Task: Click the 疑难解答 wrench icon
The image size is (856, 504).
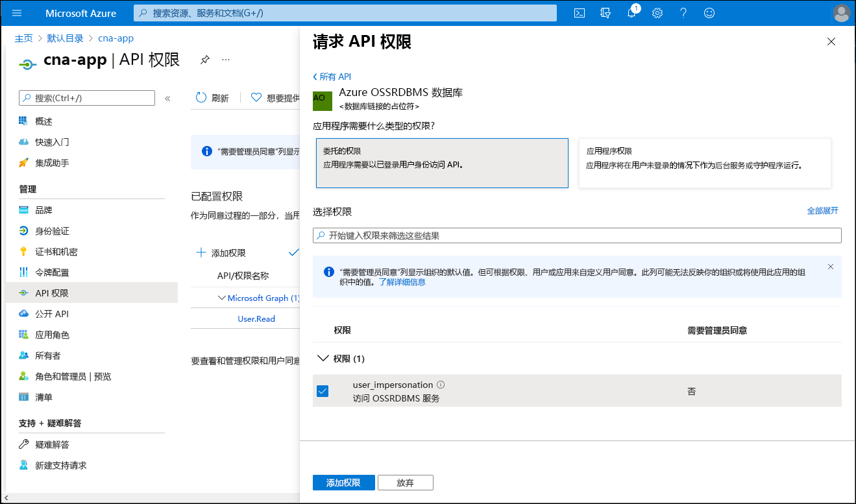Action: click(x=23, y=444)
